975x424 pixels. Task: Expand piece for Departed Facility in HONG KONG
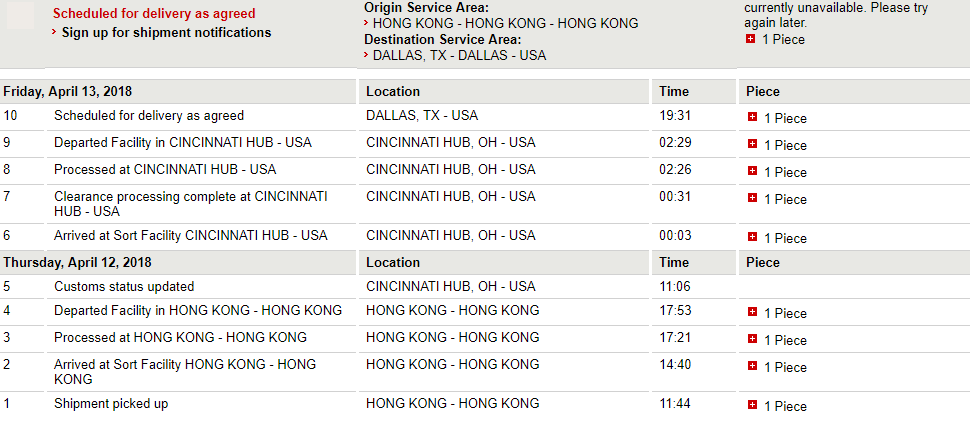point(752,312)
